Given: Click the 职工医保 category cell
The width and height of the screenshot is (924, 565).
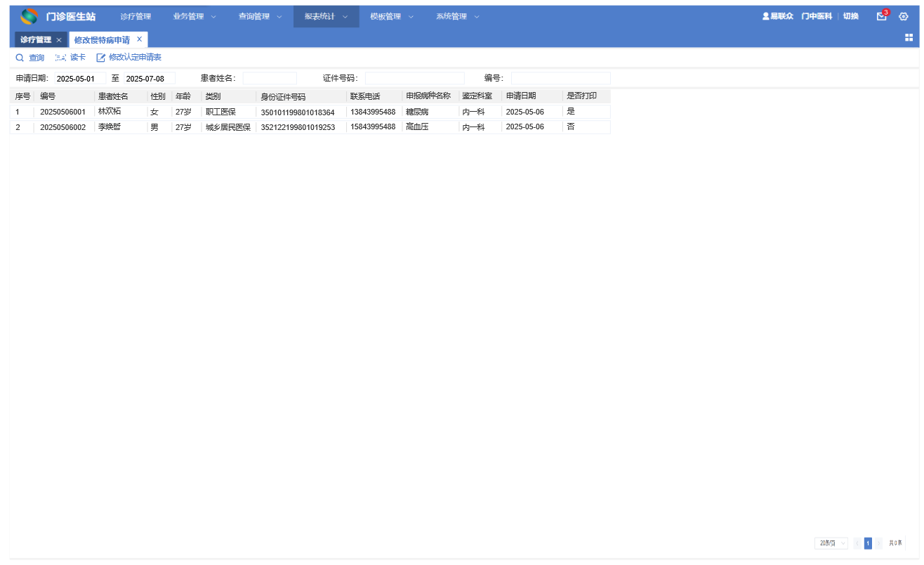Looking at the screenshot, I should coord(220,112).
